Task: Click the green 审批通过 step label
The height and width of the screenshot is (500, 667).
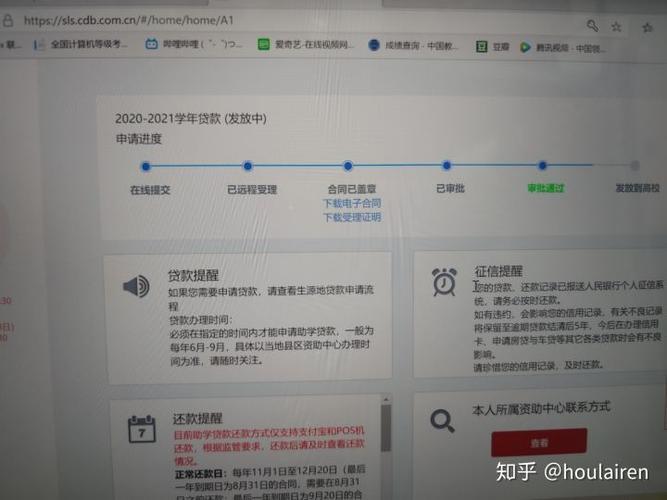Action: [x=546, y=188]
